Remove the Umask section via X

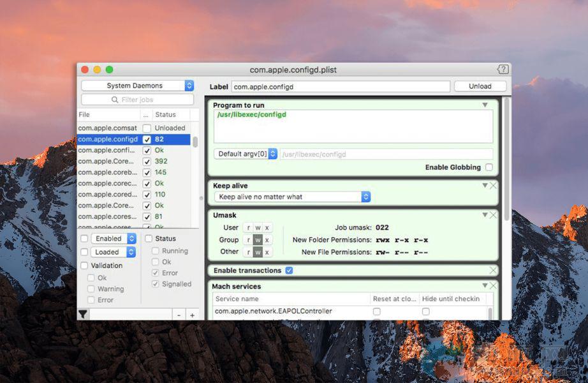(493, 215)
